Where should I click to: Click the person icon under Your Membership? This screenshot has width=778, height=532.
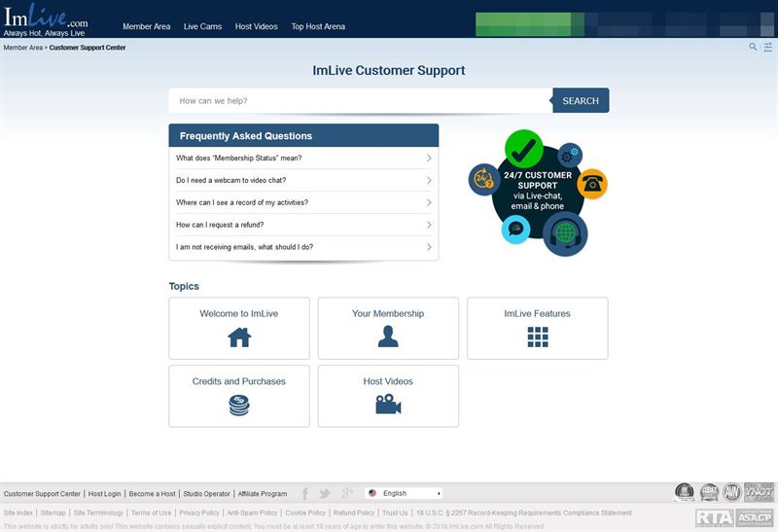(388, 337)
